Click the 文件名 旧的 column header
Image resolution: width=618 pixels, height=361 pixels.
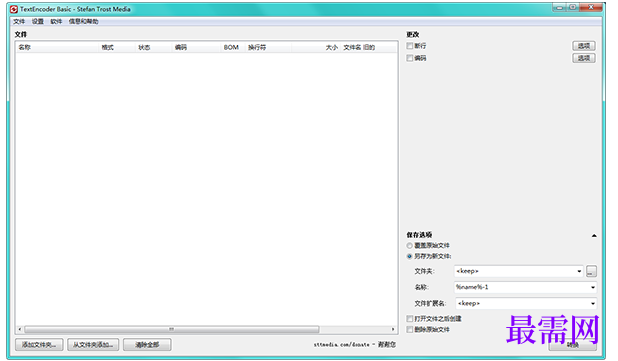click(x=369, y=47)
